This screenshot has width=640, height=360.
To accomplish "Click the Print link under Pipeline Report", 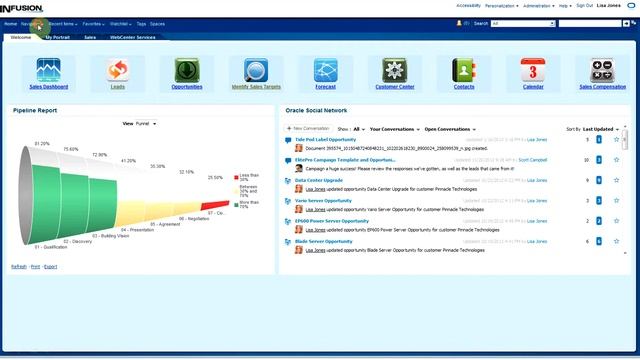I will [36, 267].
